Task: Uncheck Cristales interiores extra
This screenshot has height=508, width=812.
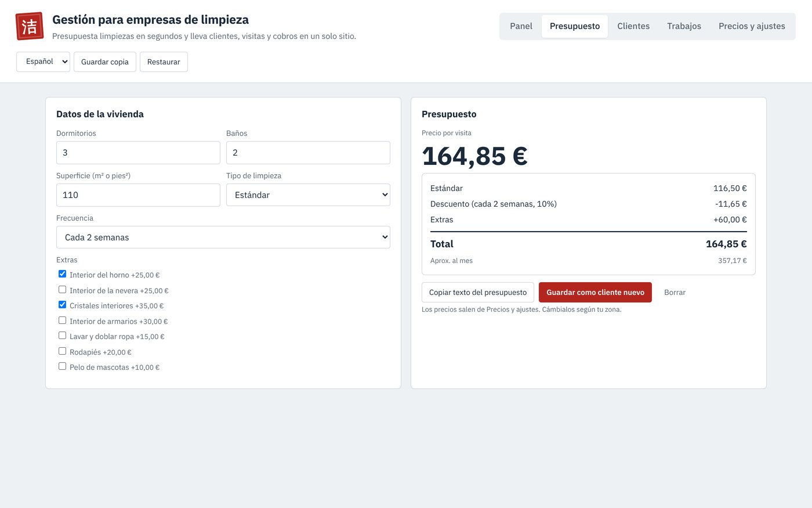Action: tap(62, 305)
